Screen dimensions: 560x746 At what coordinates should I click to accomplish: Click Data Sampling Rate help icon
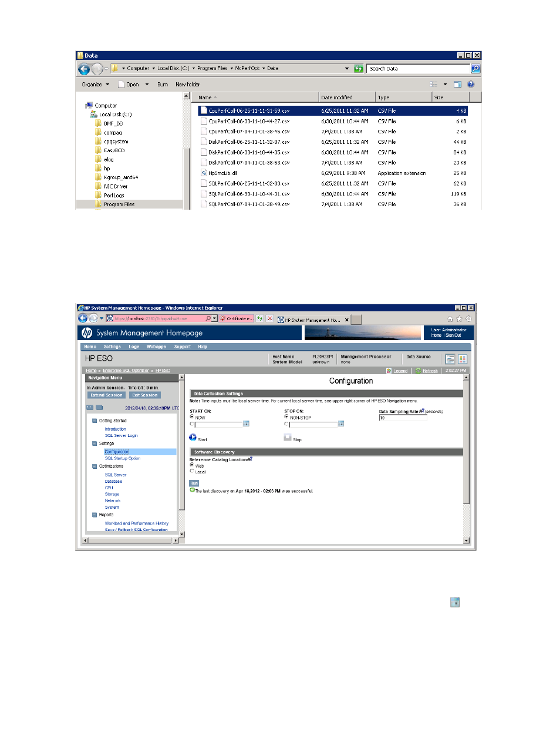click(422, 411)
